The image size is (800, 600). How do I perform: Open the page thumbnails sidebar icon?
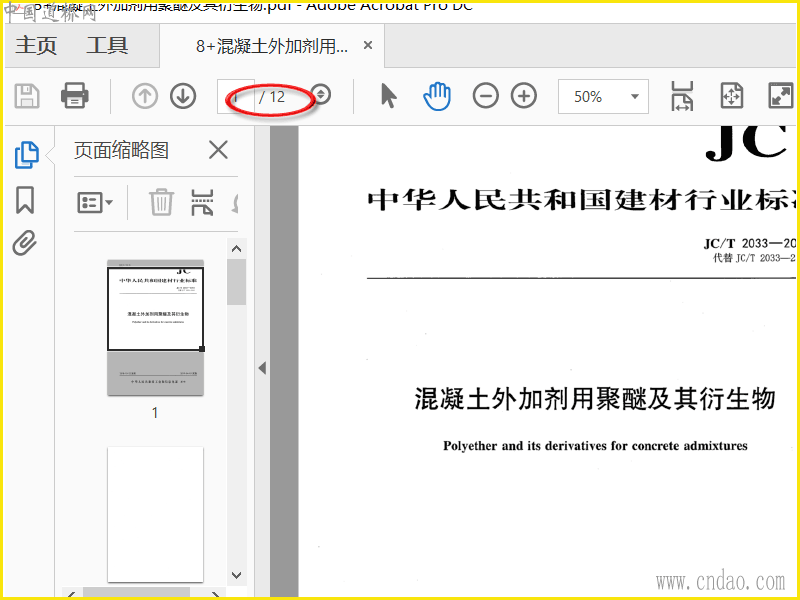coord(27,155)
